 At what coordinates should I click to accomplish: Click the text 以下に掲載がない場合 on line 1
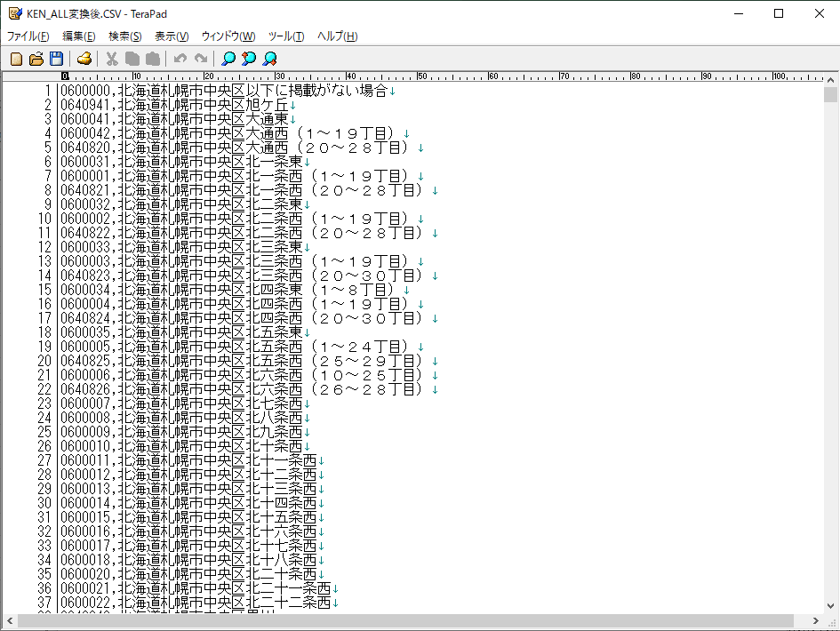(316, 90)
